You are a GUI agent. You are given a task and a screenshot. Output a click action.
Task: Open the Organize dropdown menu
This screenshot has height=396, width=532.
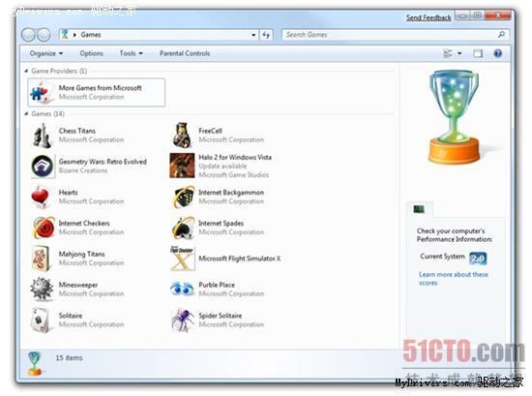[x=46, y=53]
